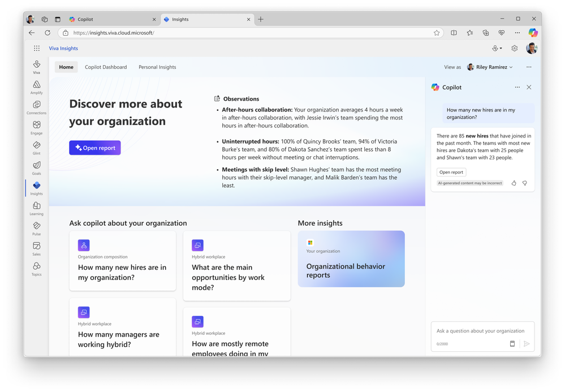Screen dimensions: 565x392
Task: View site information lock icon
Action: [x=65, y=33]
